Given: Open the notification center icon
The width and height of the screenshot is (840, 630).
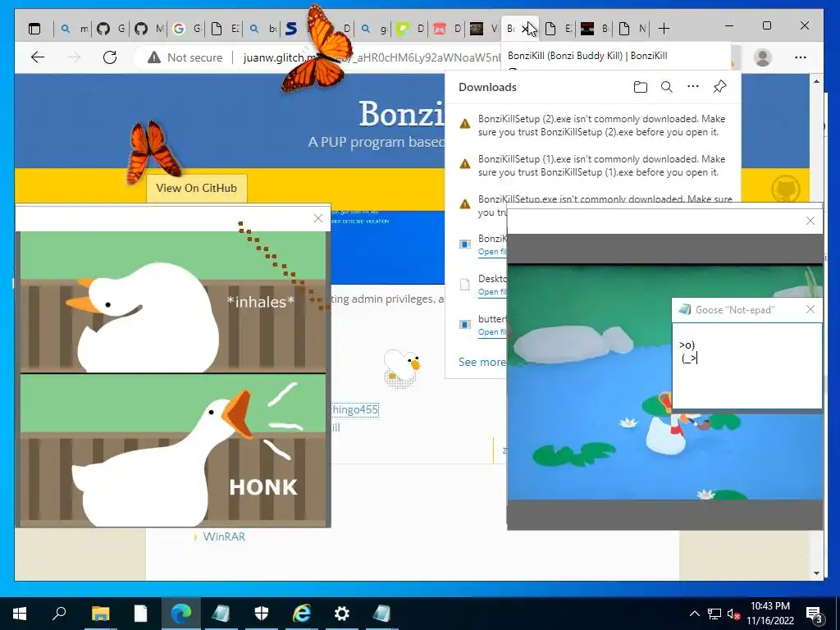Looking at the screenshot, I should (814, 614).
